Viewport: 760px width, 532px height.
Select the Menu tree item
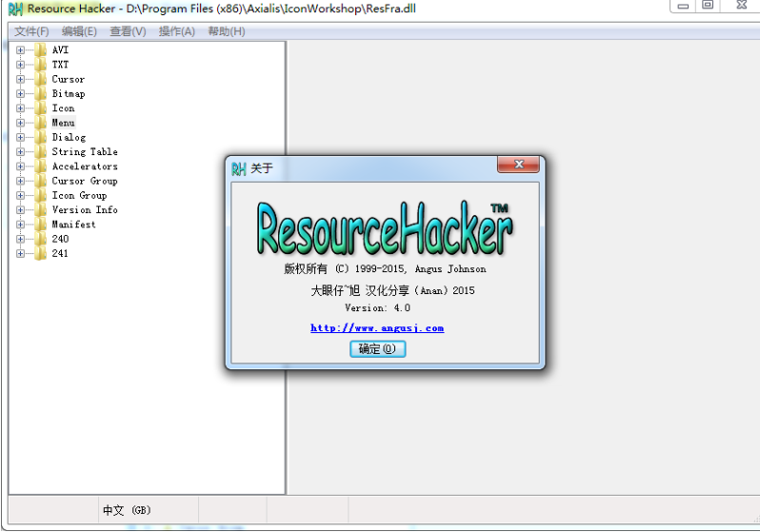click(63, 123)
